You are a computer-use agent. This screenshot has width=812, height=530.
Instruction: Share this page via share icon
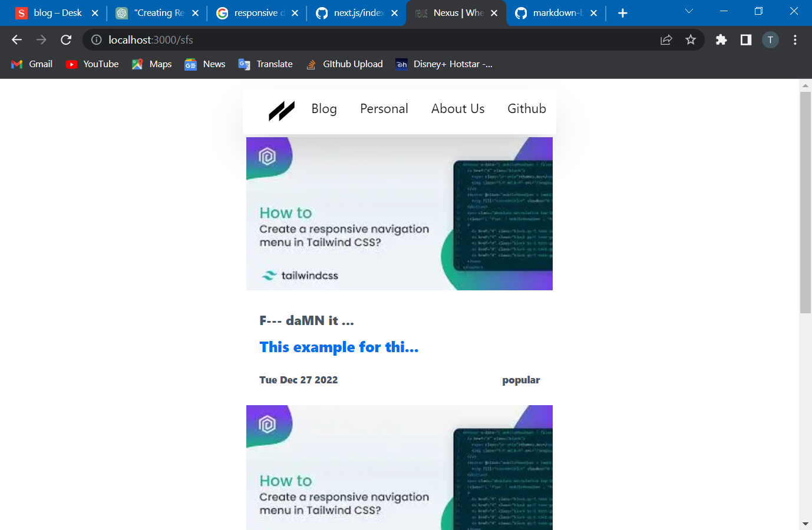pos(666,39)
